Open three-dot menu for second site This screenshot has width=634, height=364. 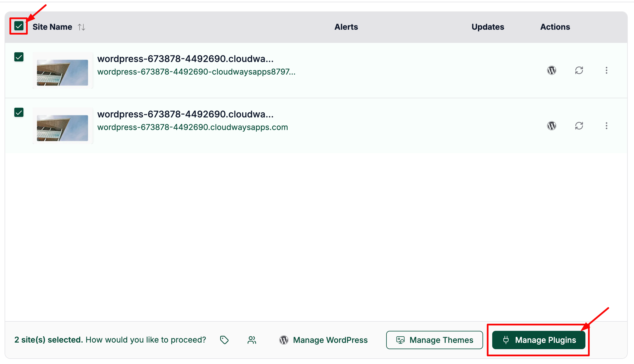pos(607,126)
